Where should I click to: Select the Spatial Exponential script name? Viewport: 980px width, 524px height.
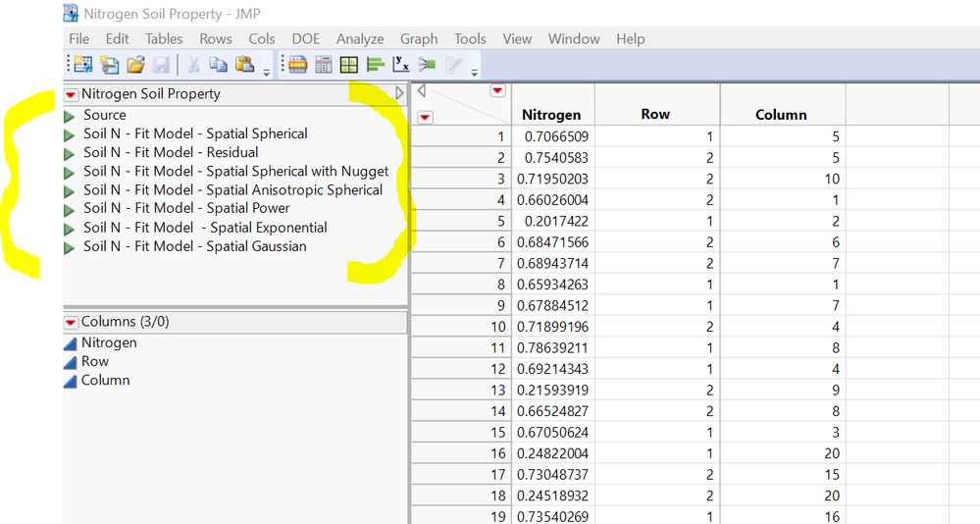pos(205,228)
